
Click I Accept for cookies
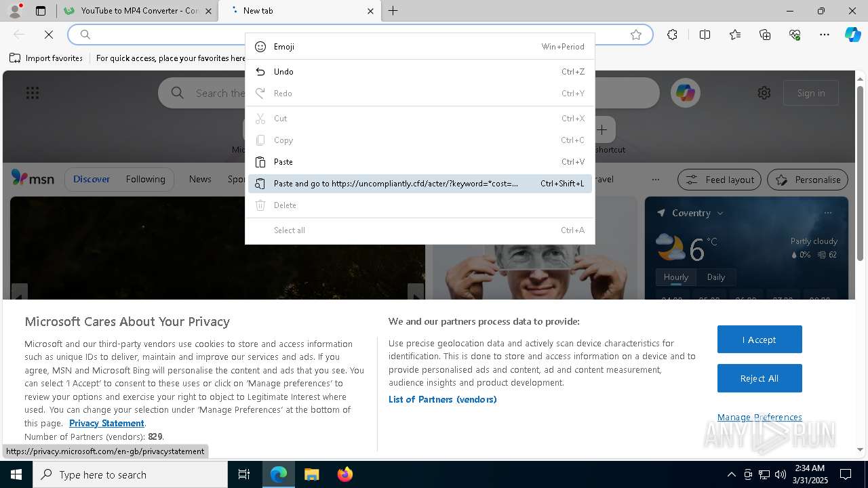pos(759,340)
